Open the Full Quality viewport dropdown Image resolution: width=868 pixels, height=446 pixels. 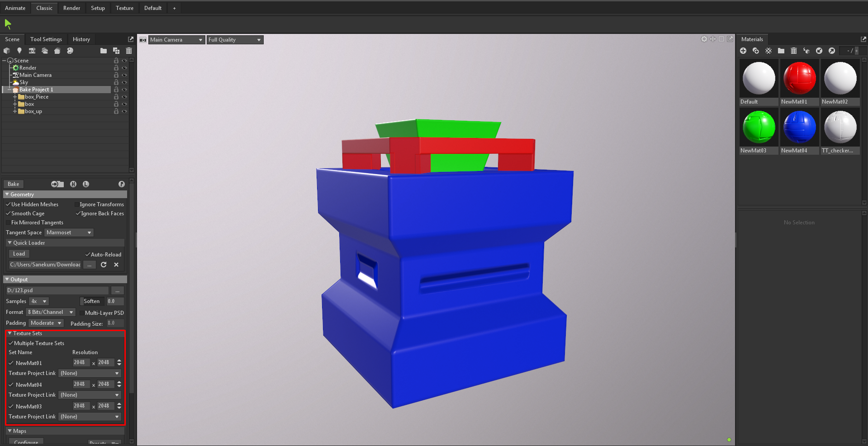coord(235,40)
